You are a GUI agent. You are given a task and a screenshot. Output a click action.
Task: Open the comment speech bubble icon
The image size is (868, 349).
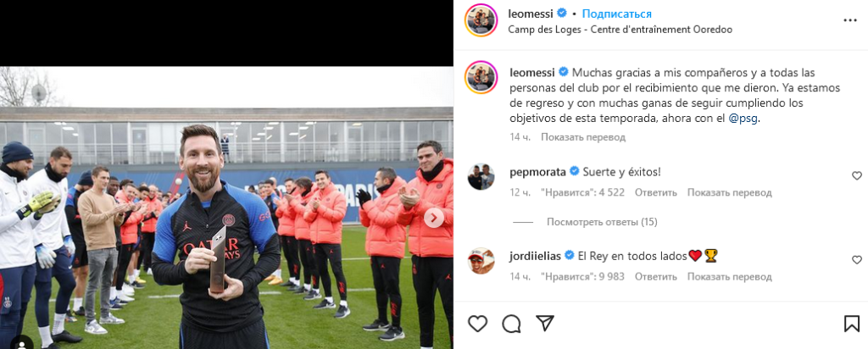point(511,324)
